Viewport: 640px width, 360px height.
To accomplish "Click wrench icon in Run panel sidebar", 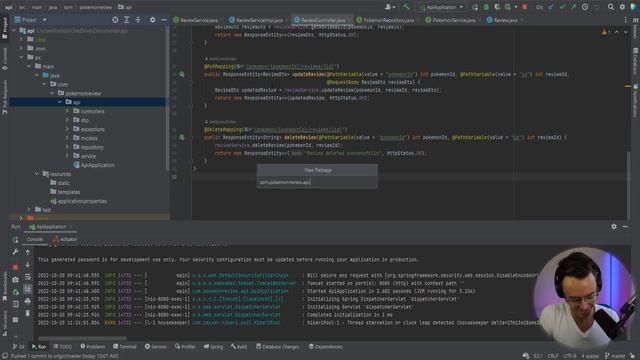I will coord(15,252).
